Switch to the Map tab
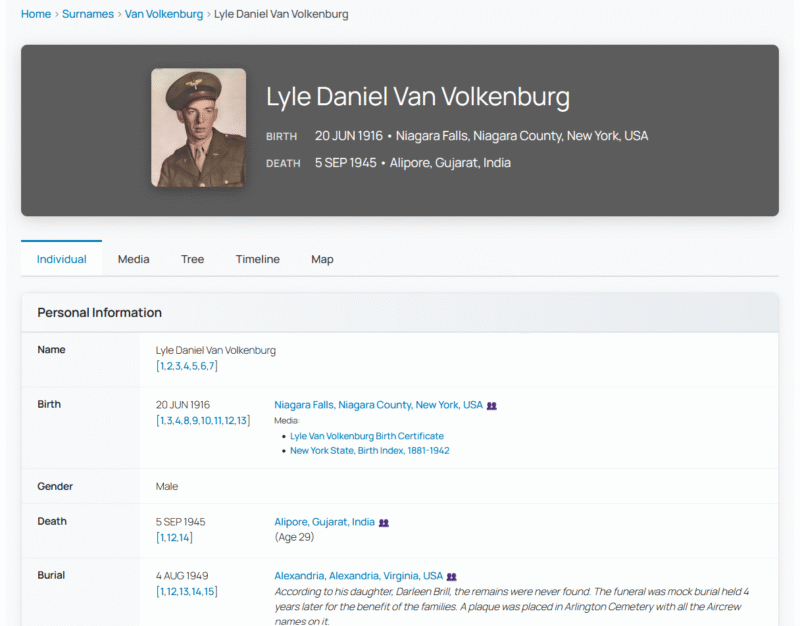The height and width of the screenshot is (626, 800). coord(322,259)
